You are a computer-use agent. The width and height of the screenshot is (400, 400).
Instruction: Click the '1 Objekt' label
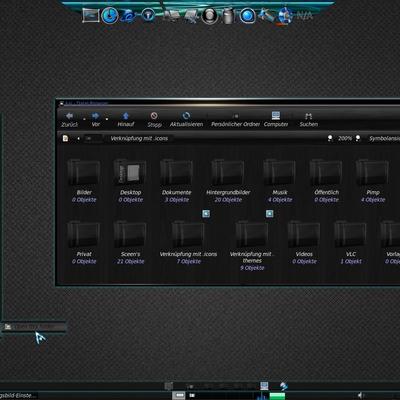(351, 261)
